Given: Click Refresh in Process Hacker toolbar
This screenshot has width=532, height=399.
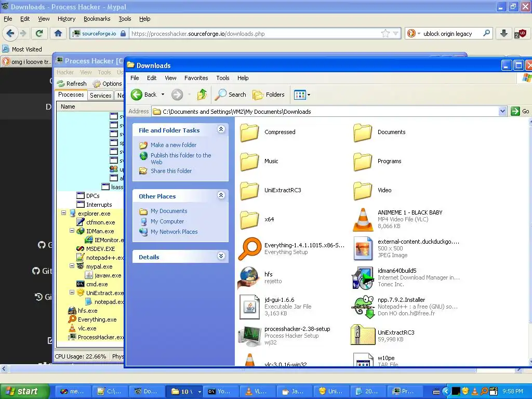Looking at the screenshot, I should 72,84.
